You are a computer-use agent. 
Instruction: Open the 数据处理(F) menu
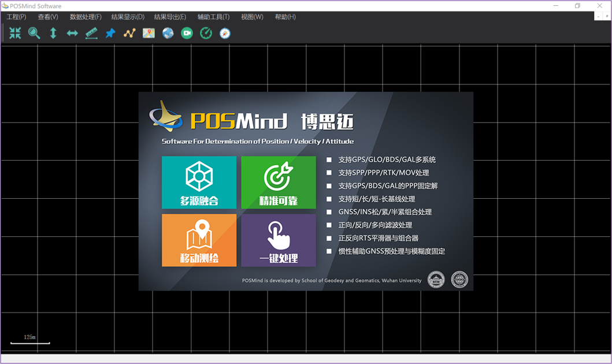pos(86,17)
